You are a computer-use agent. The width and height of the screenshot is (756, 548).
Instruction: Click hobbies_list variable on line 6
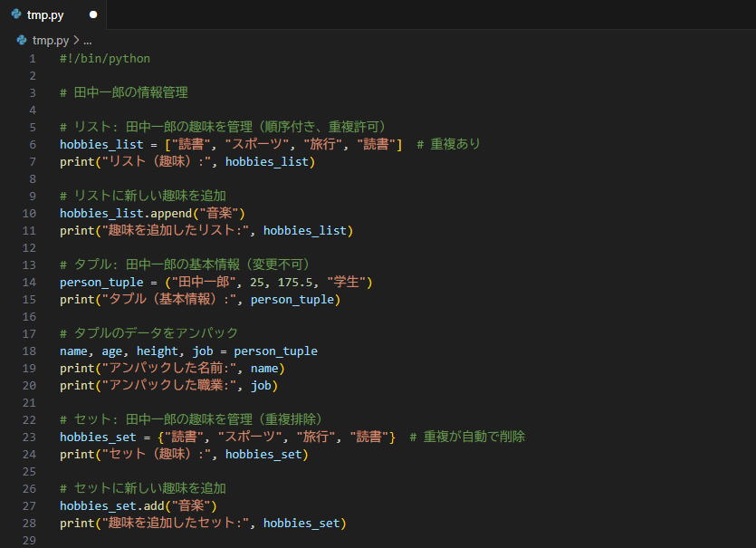(101, 144)
